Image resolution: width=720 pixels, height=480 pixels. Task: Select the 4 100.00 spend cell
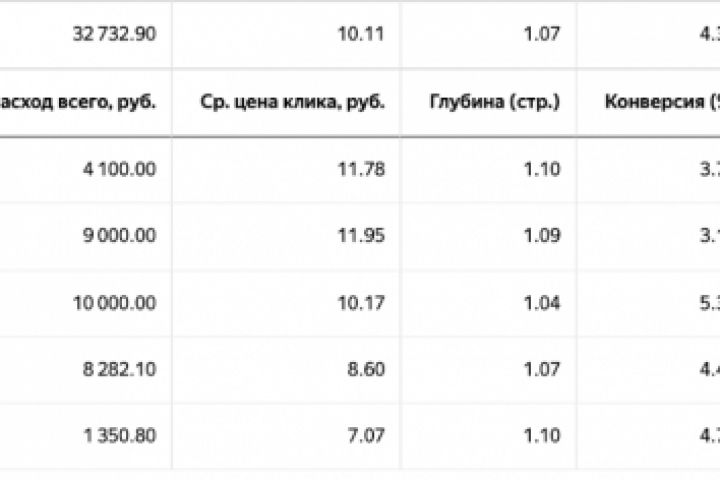(x=119, y=169)
